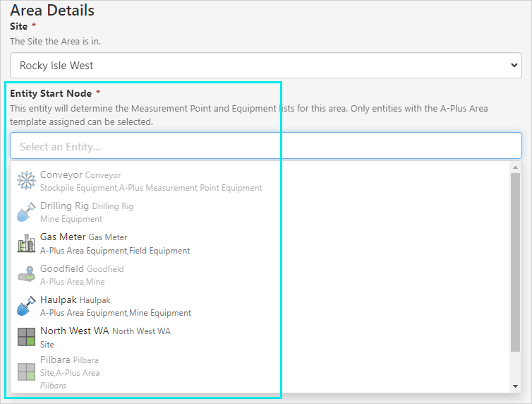
Task: Select the Conveyor entity entry
Action: click(x=62, y=174)
